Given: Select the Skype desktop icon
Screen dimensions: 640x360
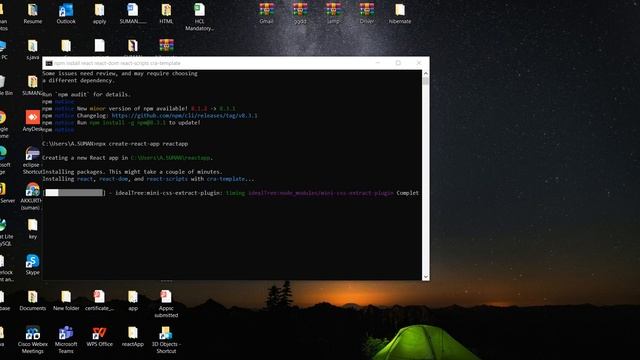Looking at the screenshot, I should coord(32,264).
